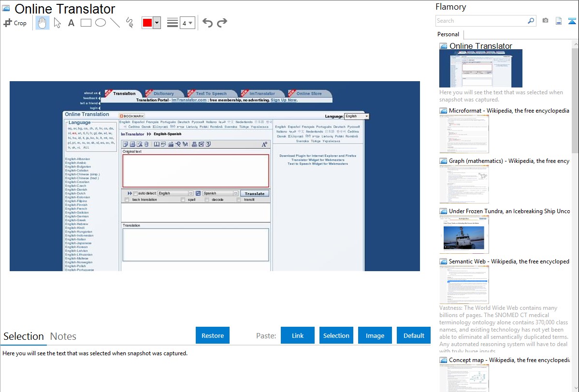Click the camera capture icon

(545, 21)
